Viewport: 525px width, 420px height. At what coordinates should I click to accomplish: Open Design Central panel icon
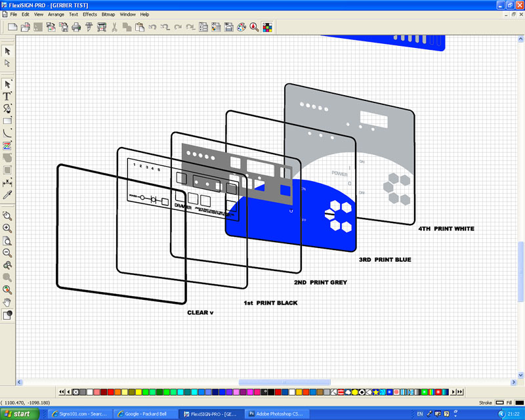203,27
